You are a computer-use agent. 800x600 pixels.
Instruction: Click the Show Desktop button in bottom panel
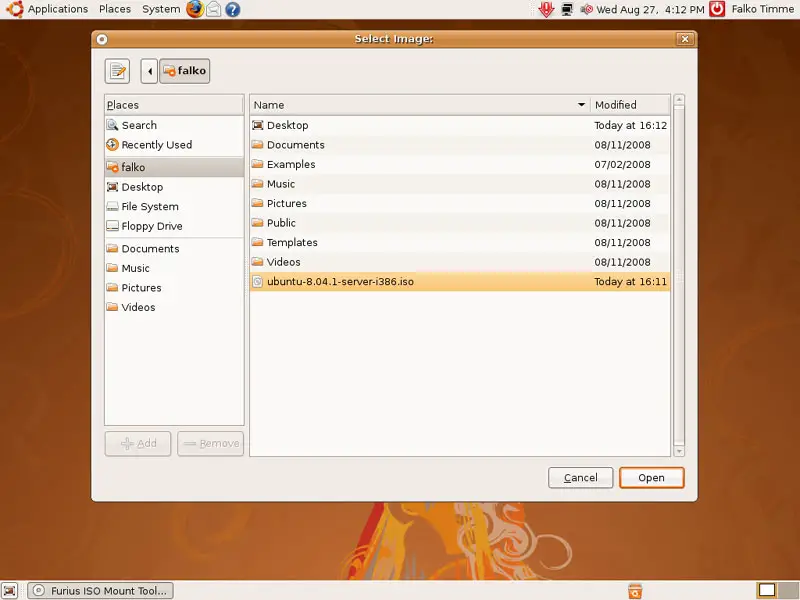(10, 590)
